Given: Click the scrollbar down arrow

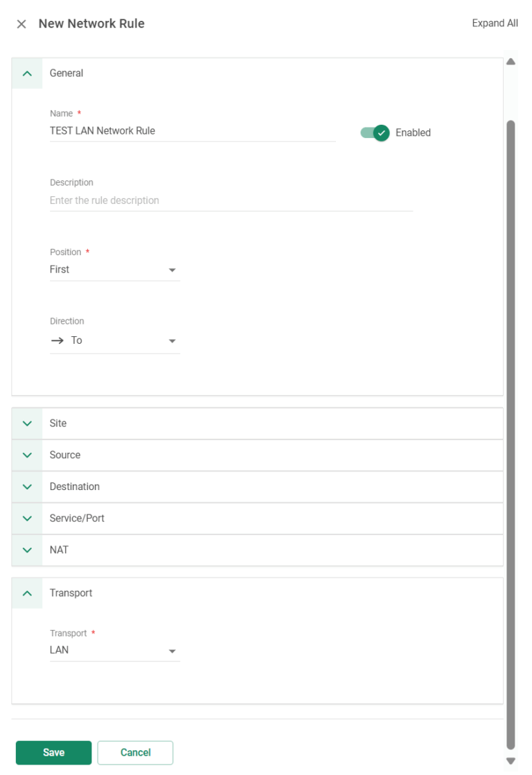Looking at the screenshot, I should click(x=511, y=760).
